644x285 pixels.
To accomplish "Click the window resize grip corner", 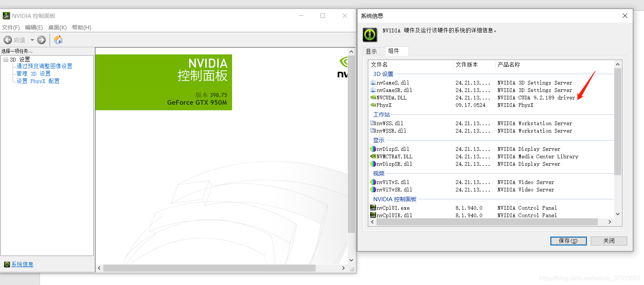I will (x=352, y=269).
